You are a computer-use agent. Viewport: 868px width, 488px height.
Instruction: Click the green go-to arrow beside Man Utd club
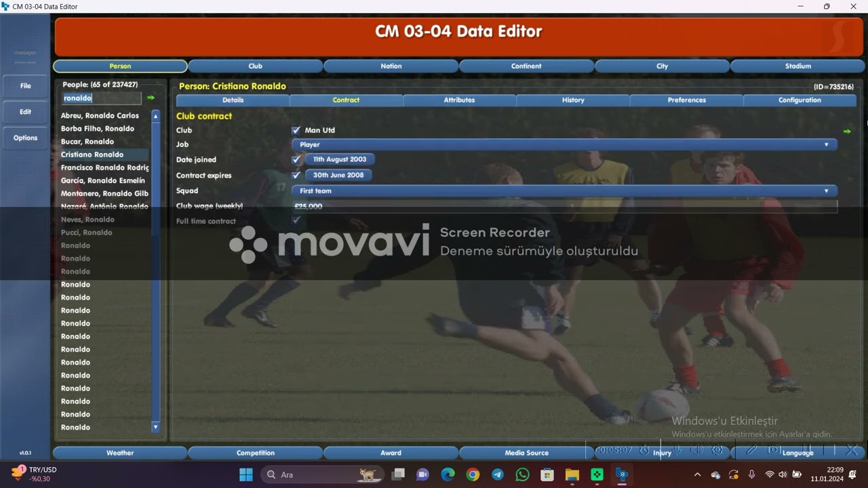click(x=846, y=131)
